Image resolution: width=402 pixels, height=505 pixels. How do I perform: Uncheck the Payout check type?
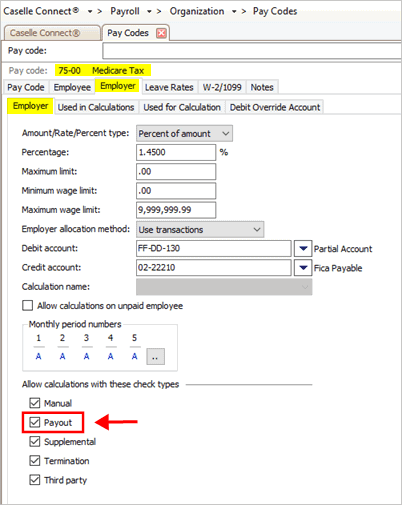click(x=35, y=422)
